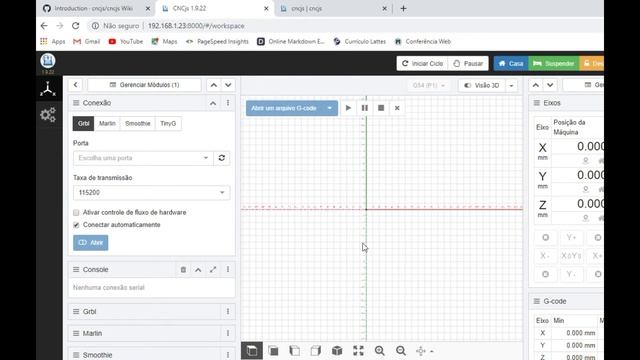Open the PageSpeed Insights bookmark
The image size is (640, 360).
pyautogui.click(x=217, y=41)
